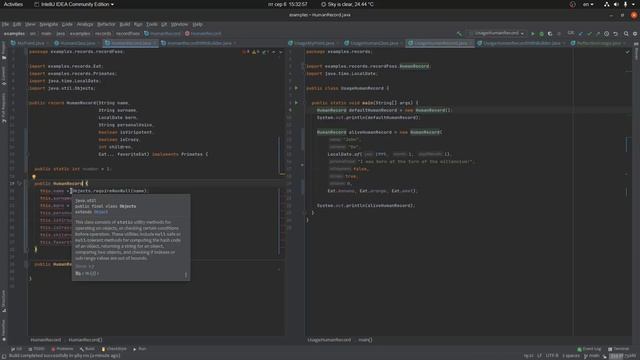Screen dimensions: 640x360
Task: Open the Project tool window sidebar icon
Action: [4, 51]
